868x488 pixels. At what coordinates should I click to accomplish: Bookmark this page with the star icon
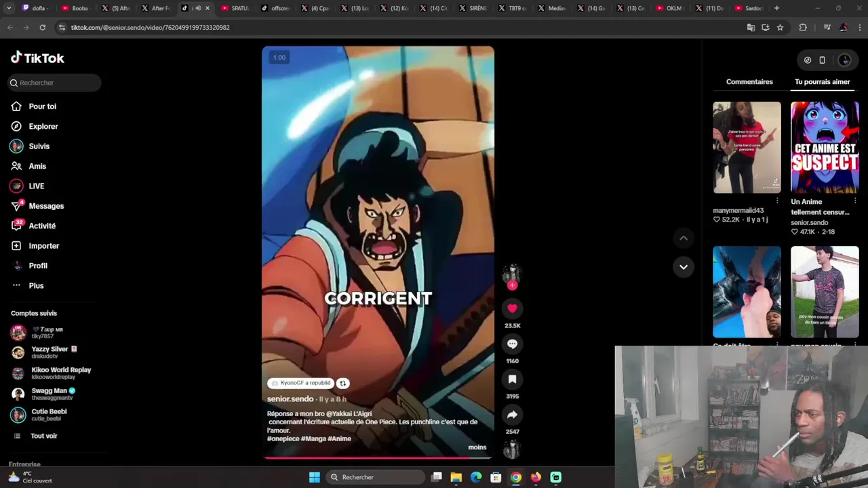780,27
